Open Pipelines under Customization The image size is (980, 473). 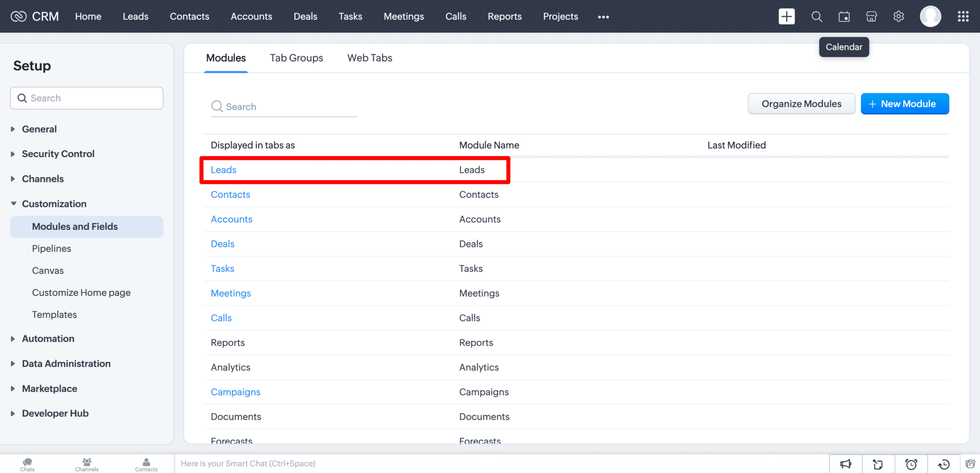[52, 248]
